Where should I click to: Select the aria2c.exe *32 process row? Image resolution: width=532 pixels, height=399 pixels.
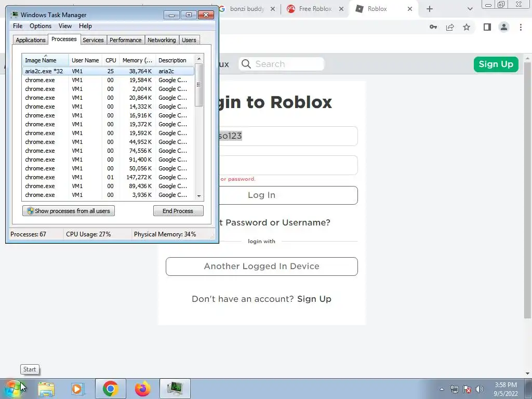(x=108, y=71)
